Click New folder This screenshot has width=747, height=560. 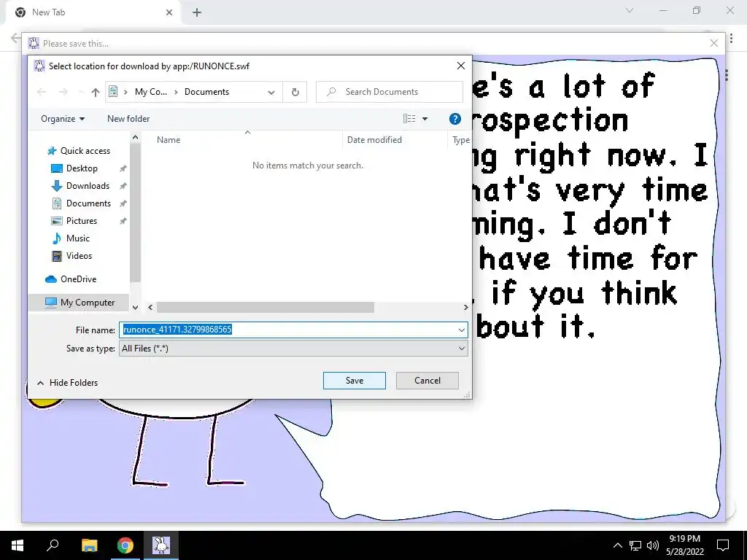point(128,119)
